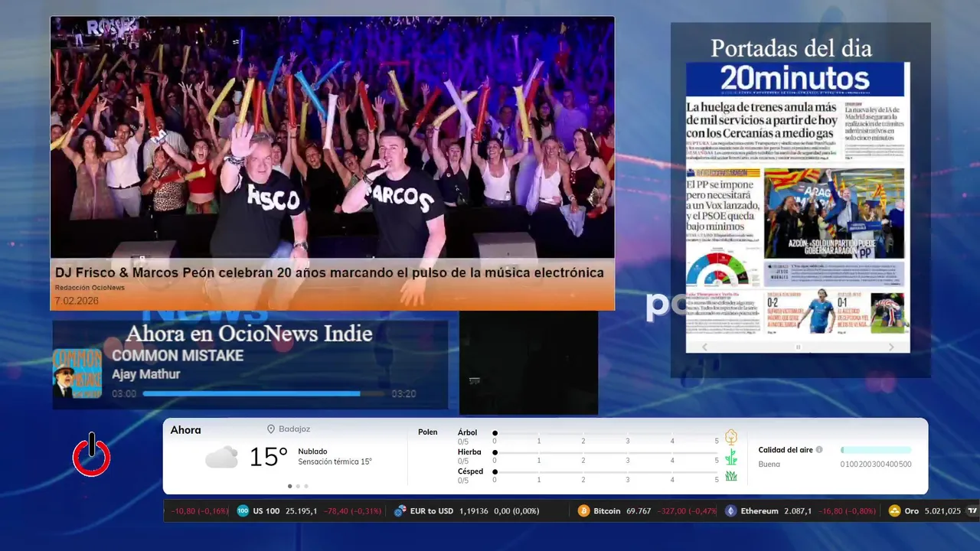The width and height of the screenshot is (980, 551).
Task: Click the Hierba grass pollen icon
Action: [731, 457]
